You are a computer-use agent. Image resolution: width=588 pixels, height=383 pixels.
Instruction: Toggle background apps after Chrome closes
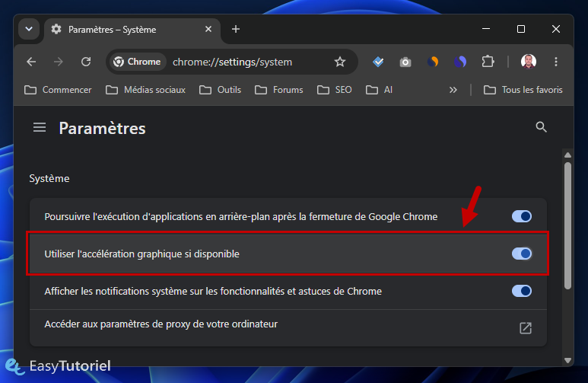click(522, 216)
